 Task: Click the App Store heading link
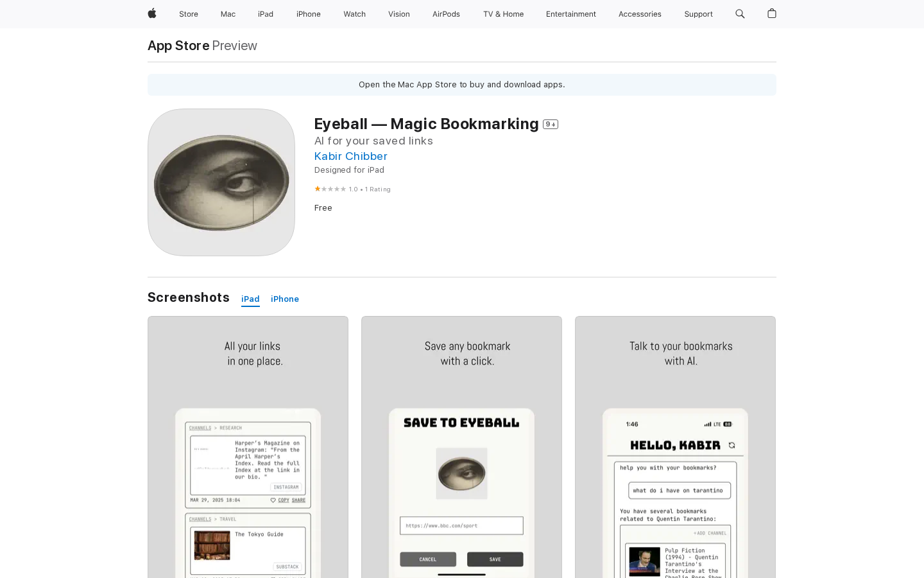[x=178, y=46]
